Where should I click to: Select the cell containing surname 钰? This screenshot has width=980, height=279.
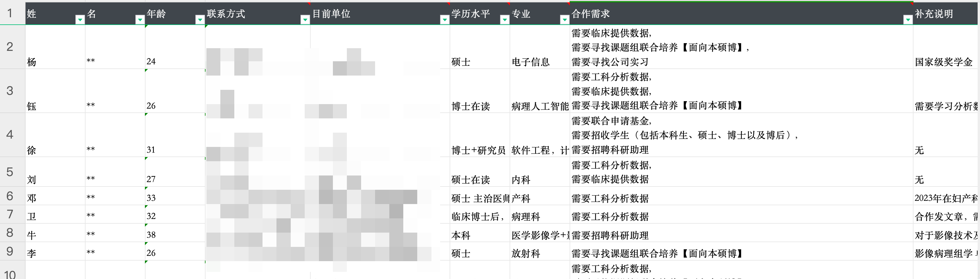(x=55, y=91)
